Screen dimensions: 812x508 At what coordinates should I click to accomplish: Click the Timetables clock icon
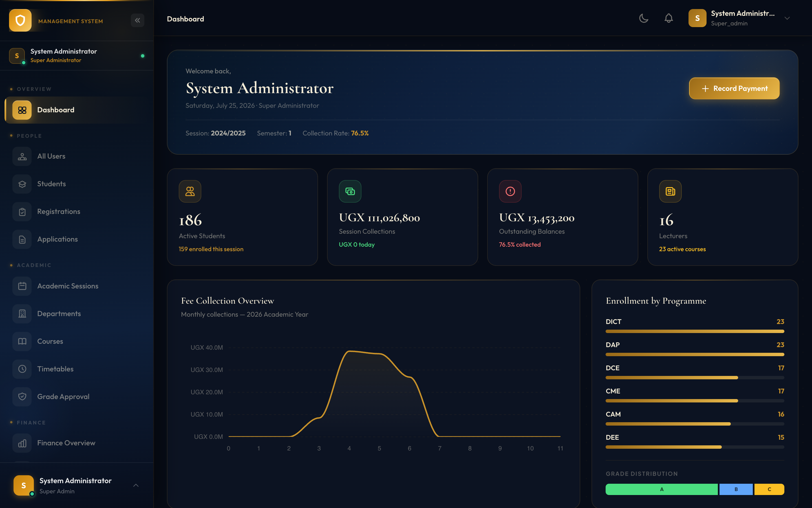point(22,369)
